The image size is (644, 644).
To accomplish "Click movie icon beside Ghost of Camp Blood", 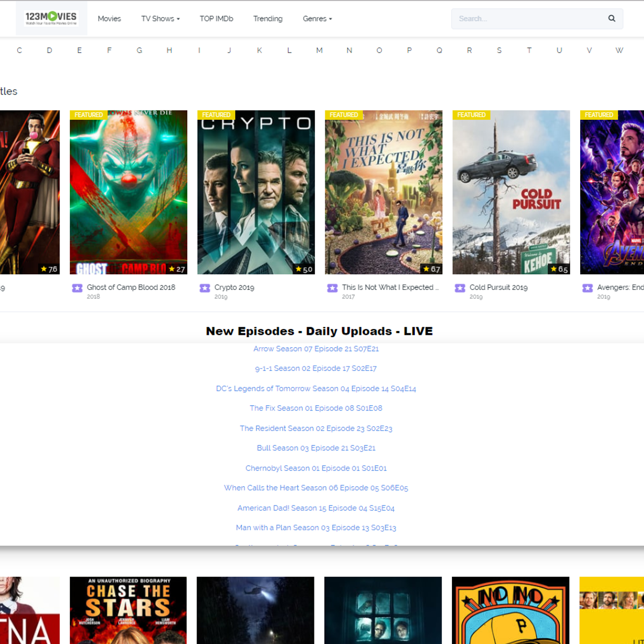I will point(77,288).
